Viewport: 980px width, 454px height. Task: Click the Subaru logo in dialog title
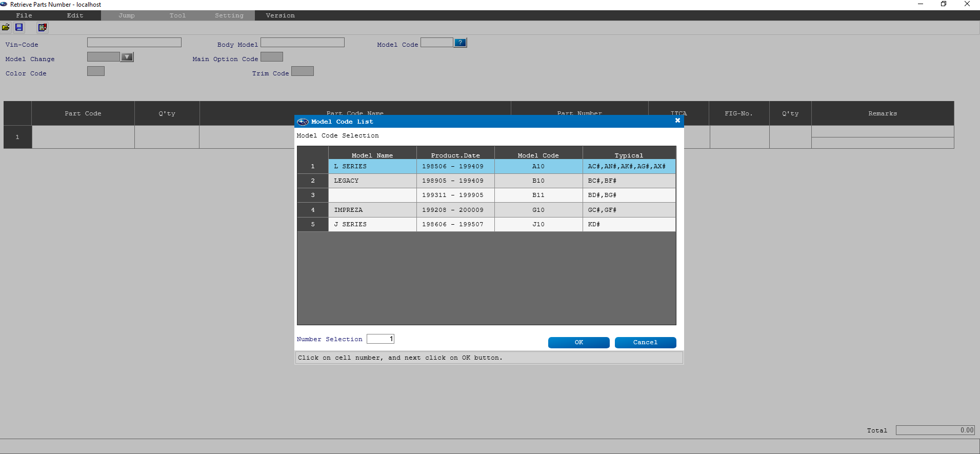point(303,122)
